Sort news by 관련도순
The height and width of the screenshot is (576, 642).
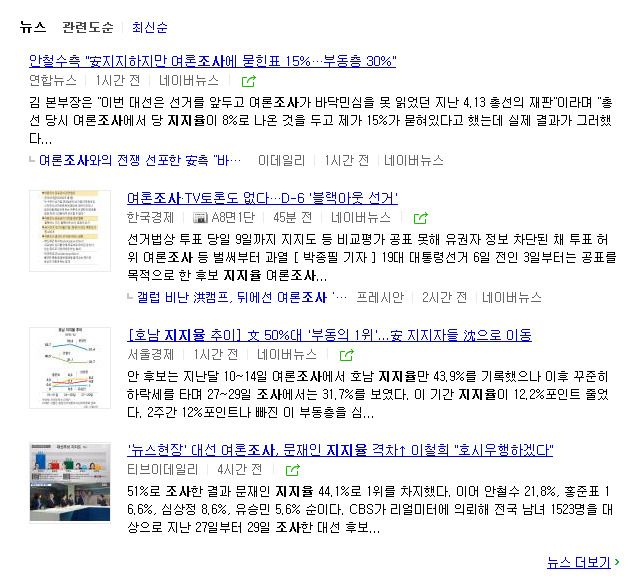click(87, 27)
